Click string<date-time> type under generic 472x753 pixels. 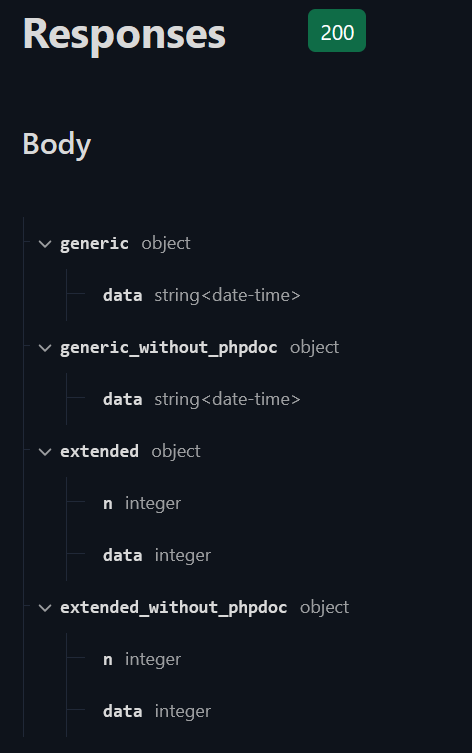pyautogui.click(x=227, y=295)
